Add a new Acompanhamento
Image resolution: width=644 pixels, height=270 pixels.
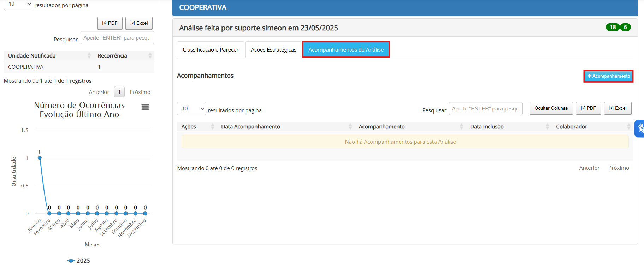pyautogui.click(x=608, y=76)
